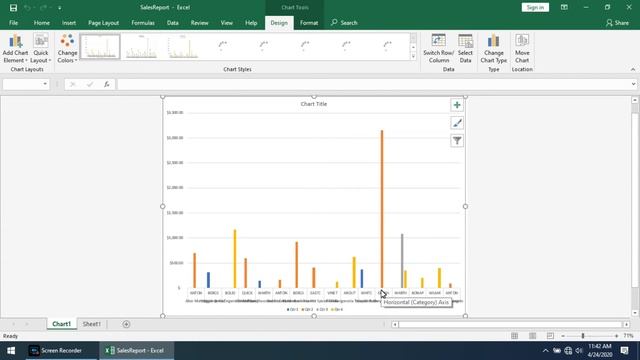Switch to Page Break Preview in status bar
Screen dimensions: 640x360
550,336
